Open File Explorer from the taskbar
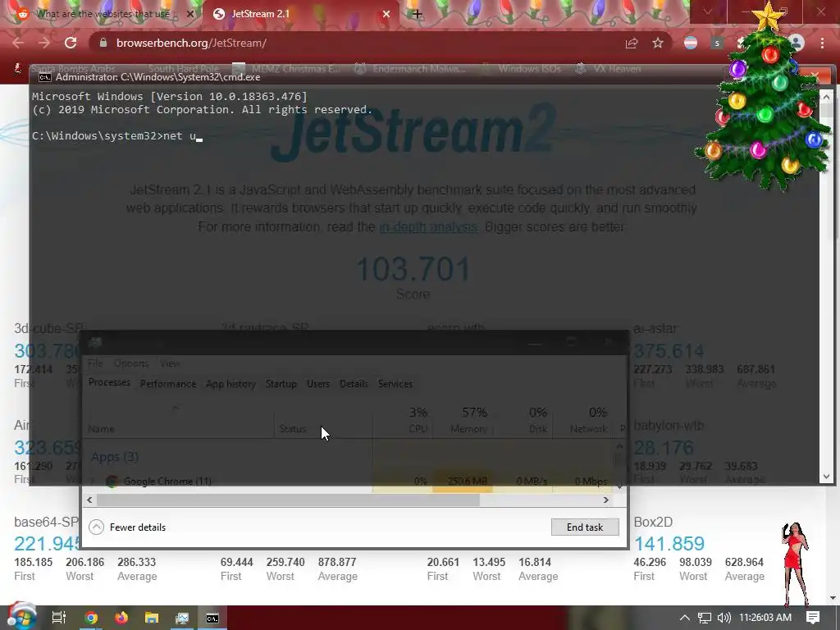 pyautogui.click(x=152, y=618)
